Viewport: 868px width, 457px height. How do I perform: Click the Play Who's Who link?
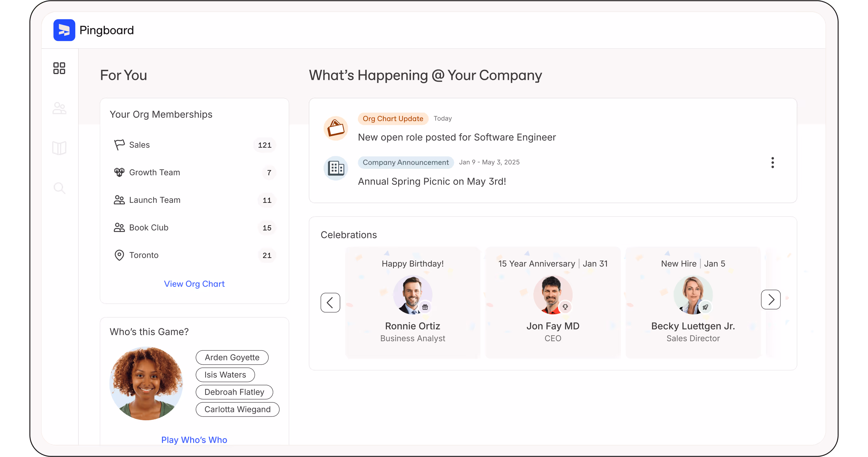coord(194,440)
